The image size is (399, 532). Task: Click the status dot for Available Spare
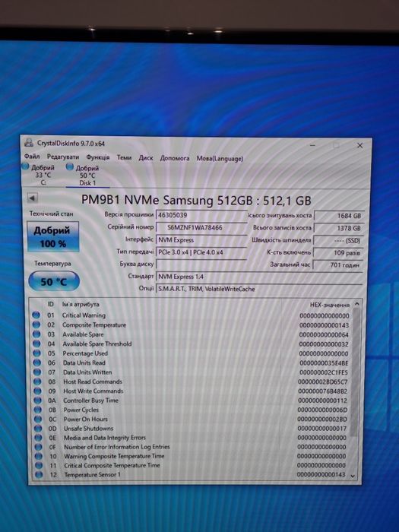(36, 334)
